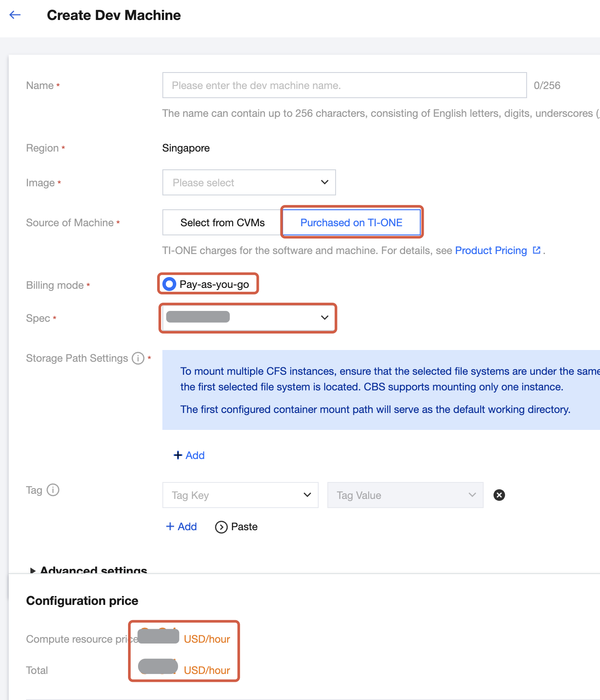Viewport: 600px width, 700px height.
Task: Click the Add storage path link
Action: point(195,455)
